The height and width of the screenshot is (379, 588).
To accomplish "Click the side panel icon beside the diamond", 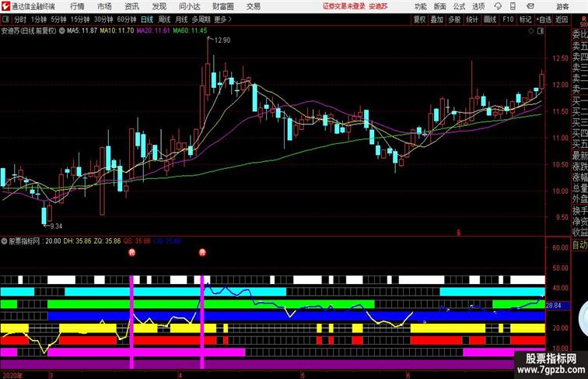I will point(541,31).
